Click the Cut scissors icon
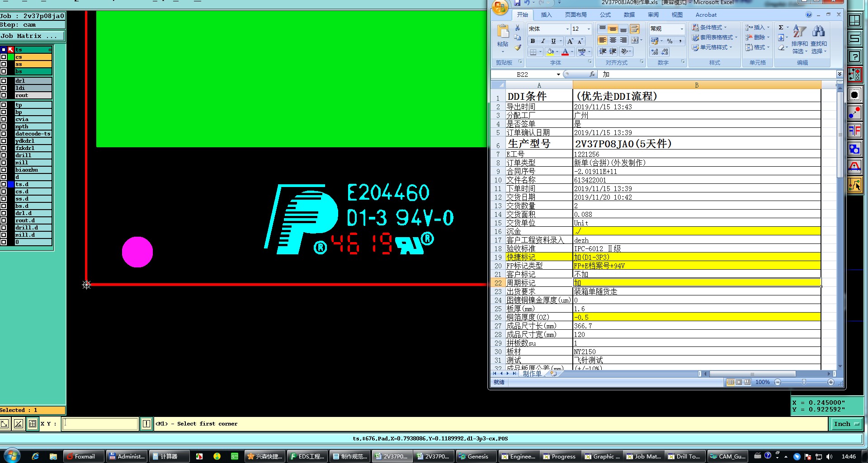Viewport: 868px width, 463px height. (x=518, y=28)
